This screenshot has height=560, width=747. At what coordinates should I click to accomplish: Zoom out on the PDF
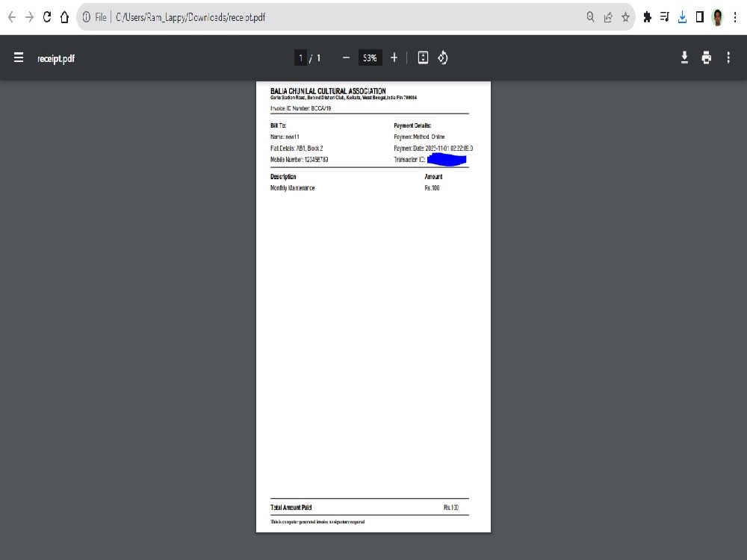[x=346, y=57]
